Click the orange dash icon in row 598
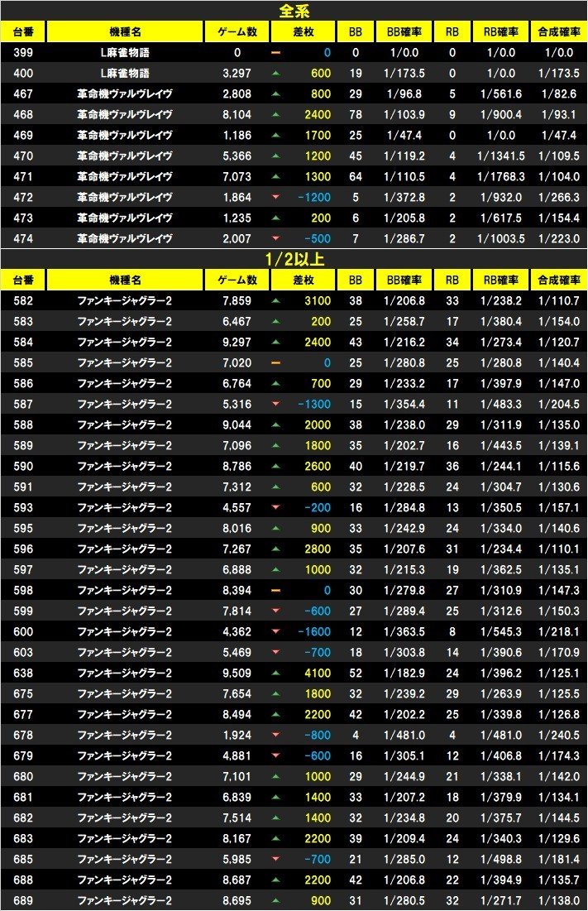The image size is (588, 911). pyautogui.click(x=275, y=590)
